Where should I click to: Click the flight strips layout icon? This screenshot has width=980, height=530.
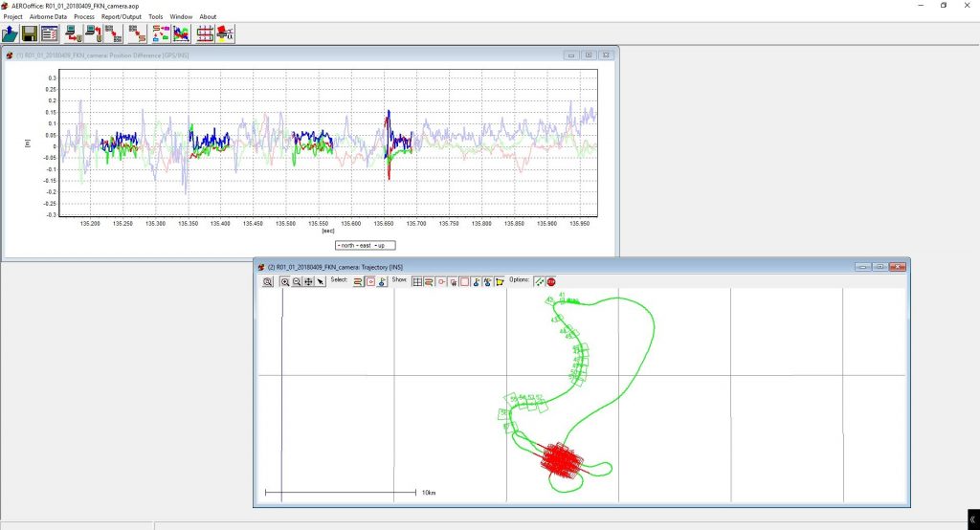coord(205,33)
